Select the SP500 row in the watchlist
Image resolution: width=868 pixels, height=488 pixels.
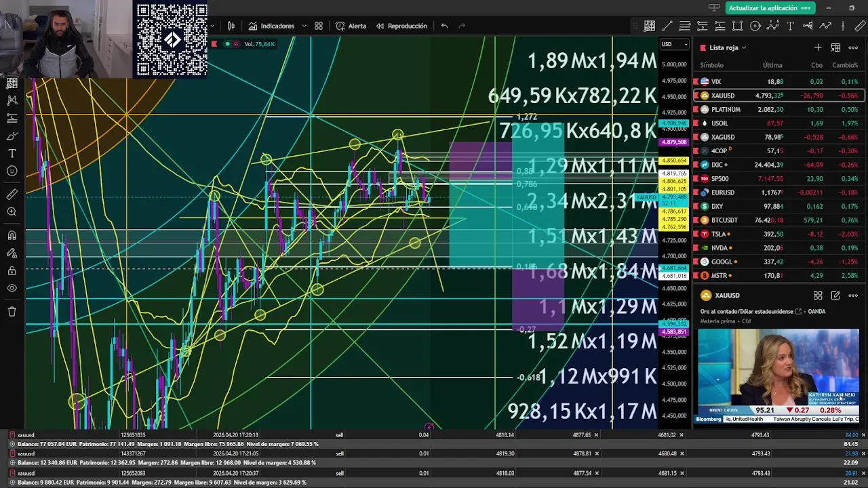point(778,179)
